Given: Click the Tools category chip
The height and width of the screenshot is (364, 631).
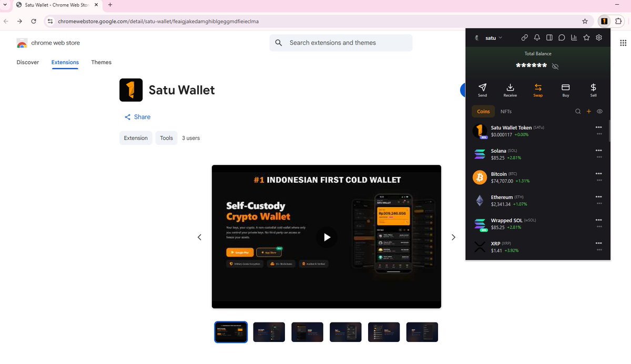Looking at the screenshot, I should point(166,138).
